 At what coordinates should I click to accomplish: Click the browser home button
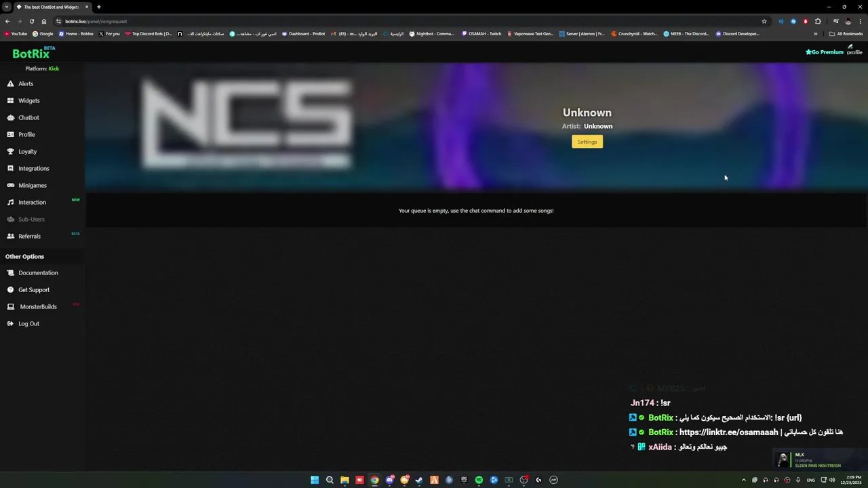click(44, 21)
